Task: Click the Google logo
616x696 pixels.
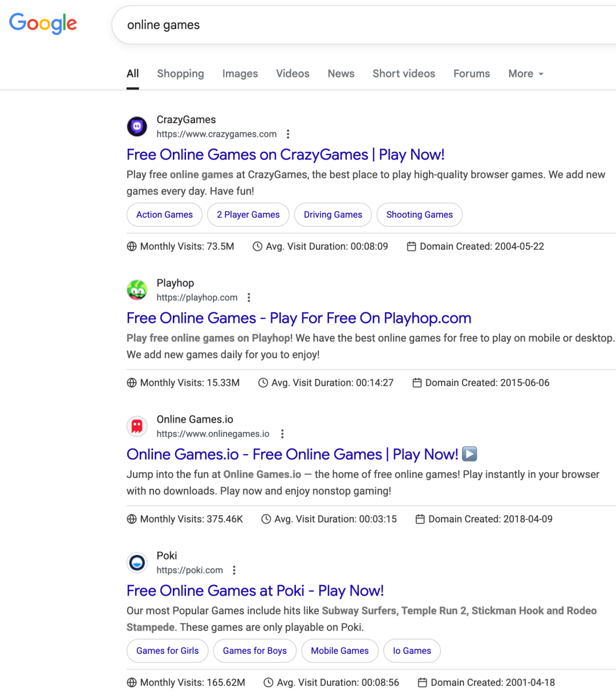Action: click(x=43, y=24)
